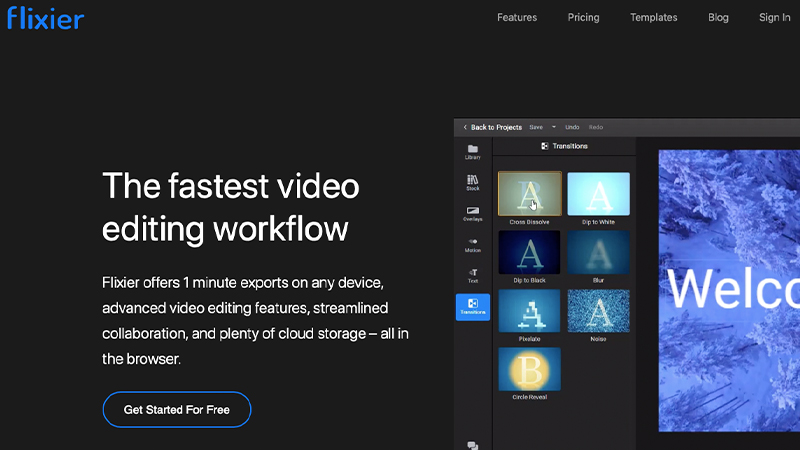Open the Stock panel icon
800x450 pixels.
(472, 183)
